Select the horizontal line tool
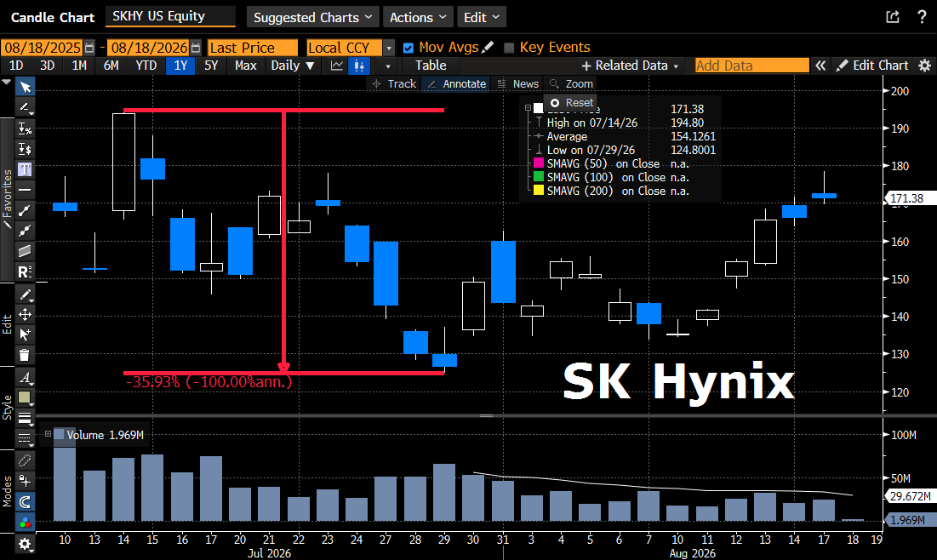This screenshot has width=937, height=560. tap(25, 190)
